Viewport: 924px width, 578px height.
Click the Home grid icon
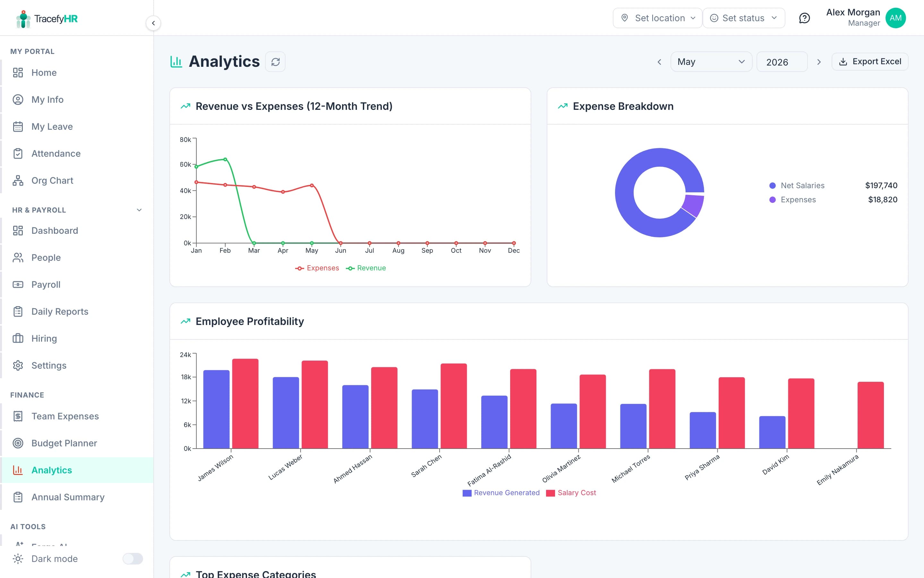[18, 73]
